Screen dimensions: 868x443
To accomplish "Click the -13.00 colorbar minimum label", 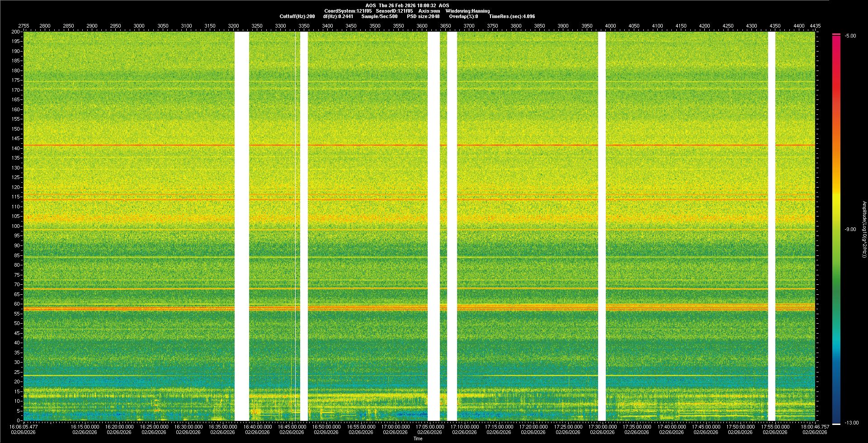I will [x=851, y=423].
